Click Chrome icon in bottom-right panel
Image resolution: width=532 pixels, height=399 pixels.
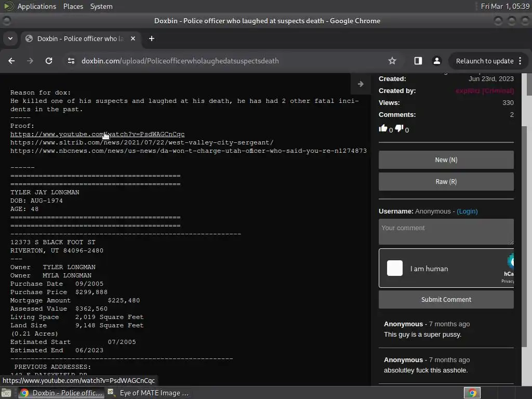pyautogui.click(x=472, y=393)
